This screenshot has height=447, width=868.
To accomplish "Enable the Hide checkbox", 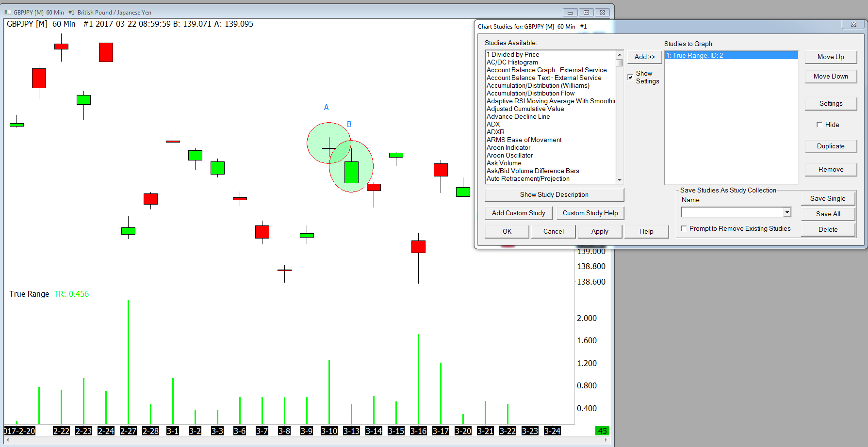I will [x=819, y=125].
